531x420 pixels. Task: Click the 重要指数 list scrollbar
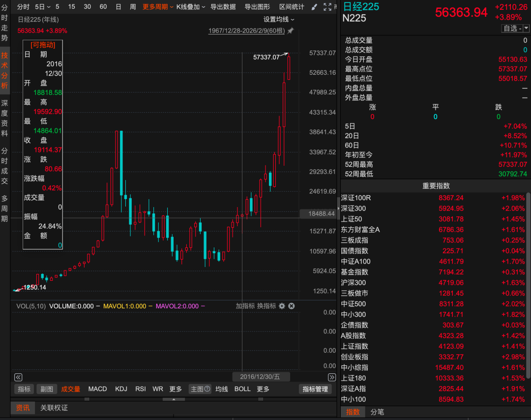pyautogui.click(x=528, y=286)
